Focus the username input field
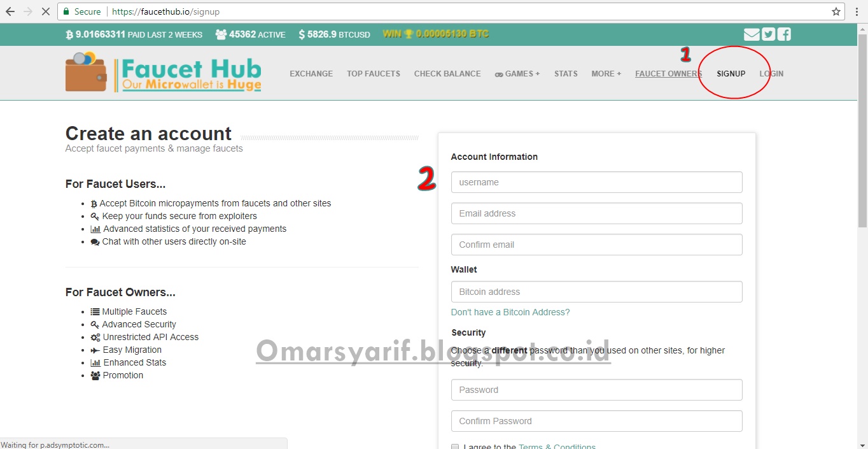868x449 pixels. pos(596,182)
